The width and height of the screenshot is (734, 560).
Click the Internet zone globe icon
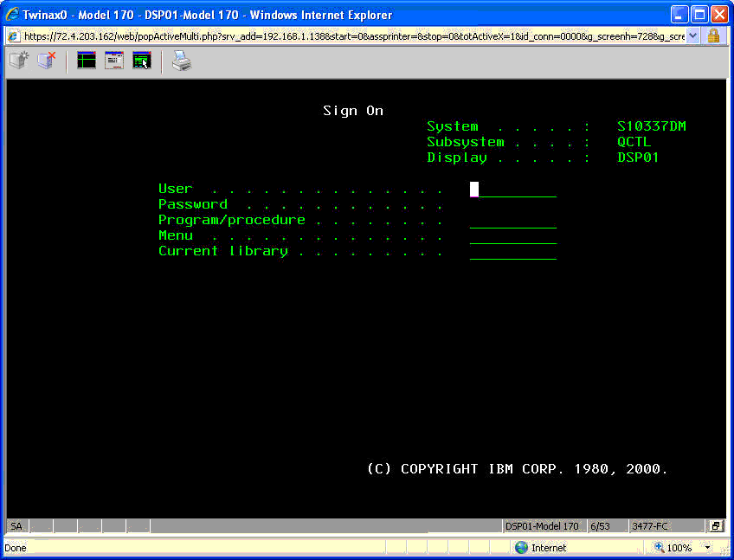[x=521, y=548]
